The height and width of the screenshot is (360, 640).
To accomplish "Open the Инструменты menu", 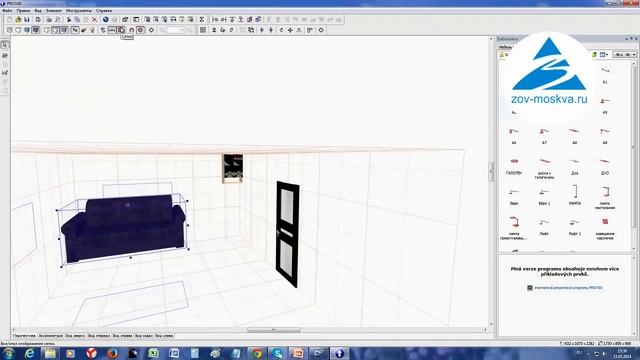I will 79,11.
